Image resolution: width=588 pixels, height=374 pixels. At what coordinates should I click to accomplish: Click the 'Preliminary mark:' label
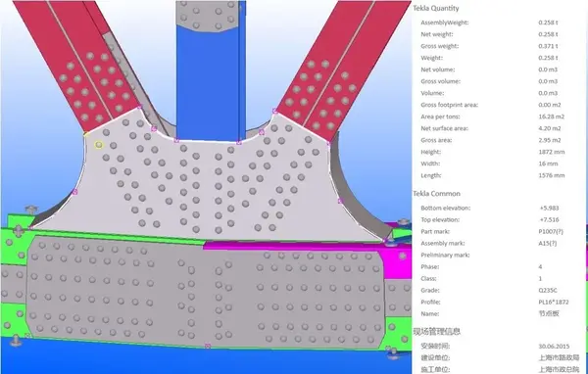[x=445, y=256]
